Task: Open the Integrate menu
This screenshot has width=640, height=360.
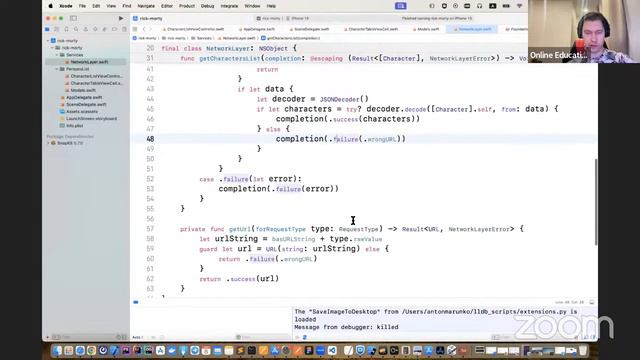Action: (229, 6)
